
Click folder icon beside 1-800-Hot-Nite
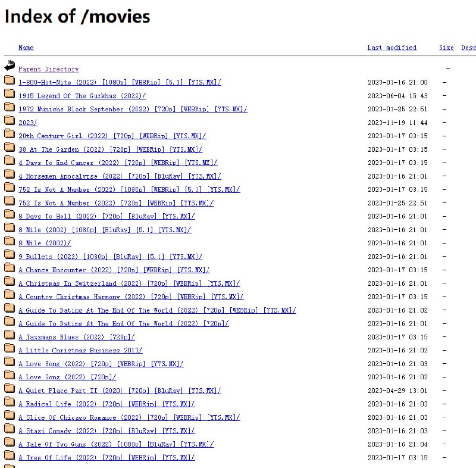pyautogui.click(x=9, y=81)
